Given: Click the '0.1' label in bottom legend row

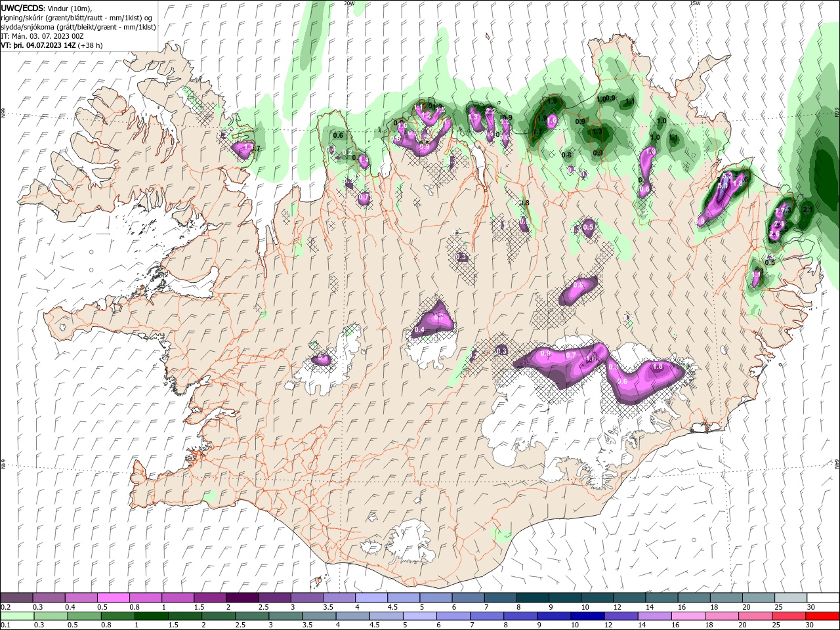Looking at the screenshot, I should pyautogui.click(x=5, y=625).
